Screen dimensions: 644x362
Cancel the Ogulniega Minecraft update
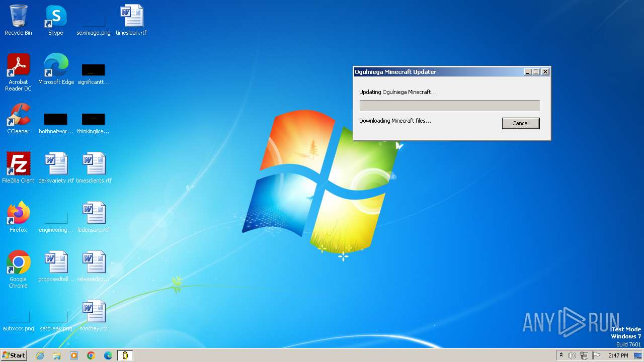pos(521,123)
